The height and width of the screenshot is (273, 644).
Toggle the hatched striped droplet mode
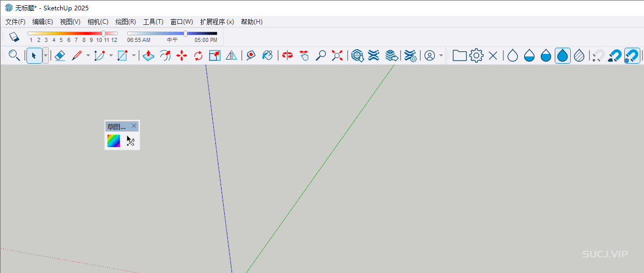579,55
